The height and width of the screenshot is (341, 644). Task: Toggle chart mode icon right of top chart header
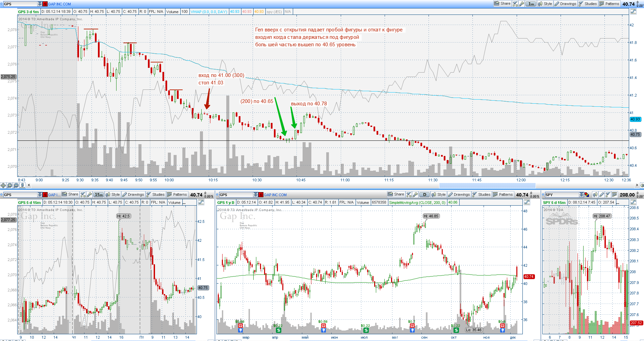pos(633,11)
